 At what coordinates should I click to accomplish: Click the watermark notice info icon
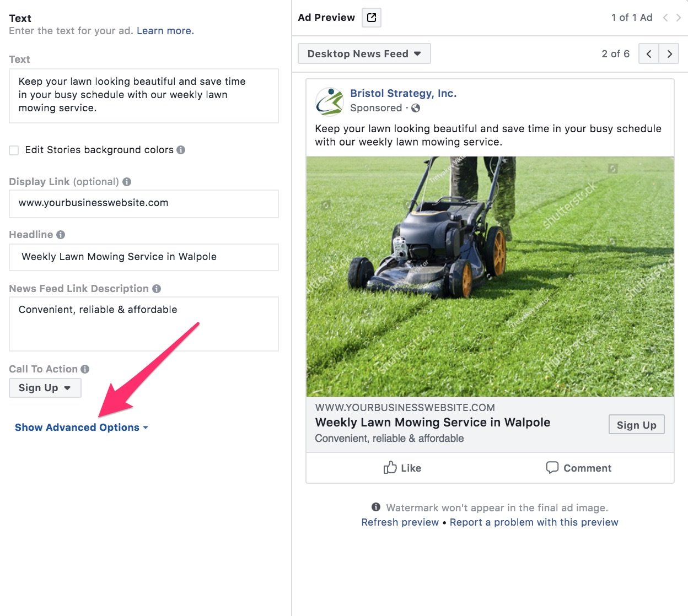coord(376,507)
